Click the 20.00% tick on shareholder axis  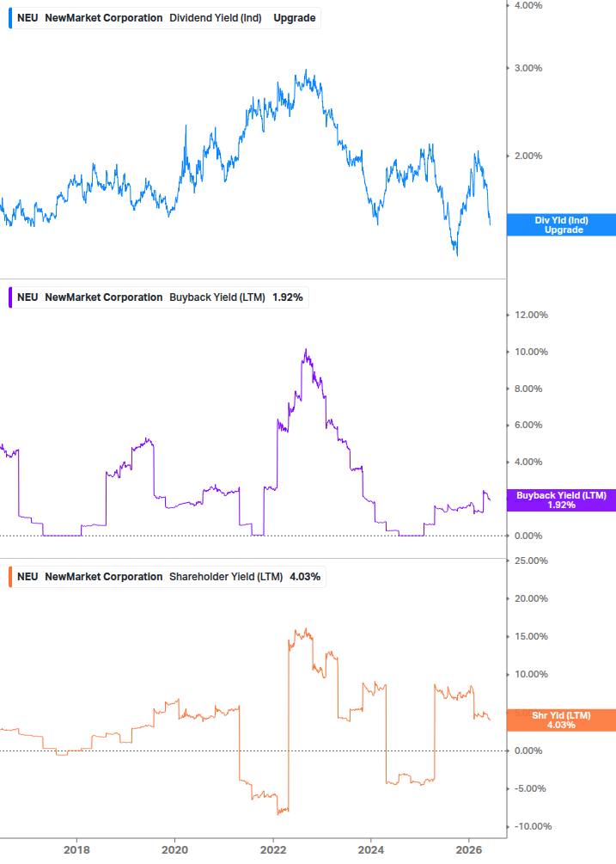point(531,599)
